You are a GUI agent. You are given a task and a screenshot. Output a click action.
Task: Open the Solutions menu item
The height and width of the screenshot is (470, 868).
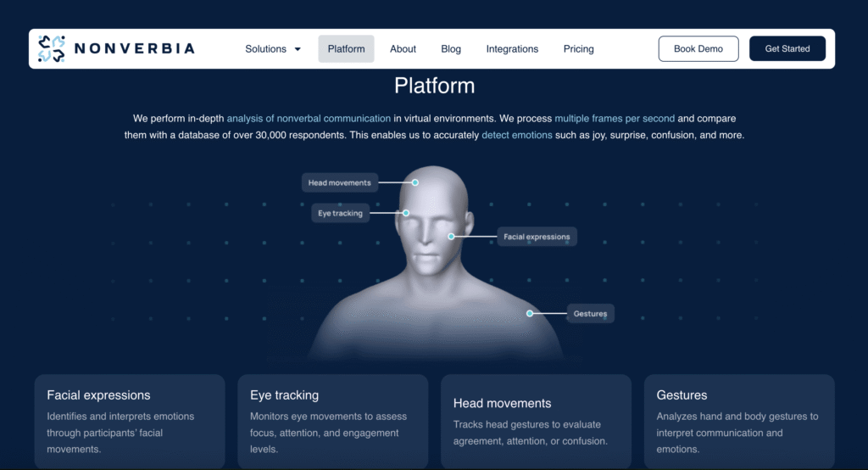click(265, 48)
